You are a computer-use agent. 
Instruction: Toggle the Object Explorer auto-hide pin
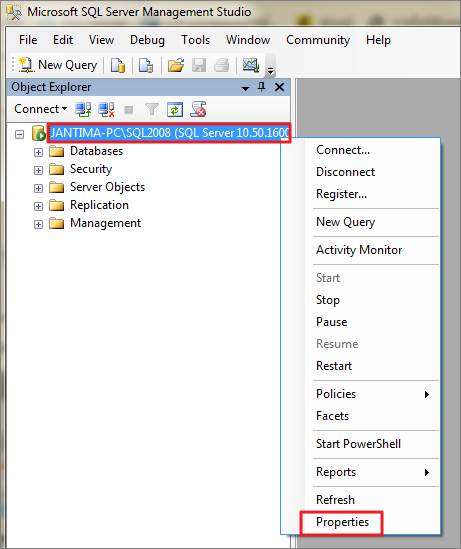coord(261,87)
